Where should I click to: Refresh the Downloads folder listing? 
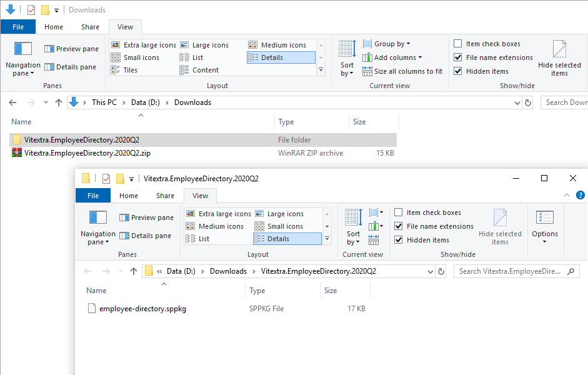pos(528,102)
